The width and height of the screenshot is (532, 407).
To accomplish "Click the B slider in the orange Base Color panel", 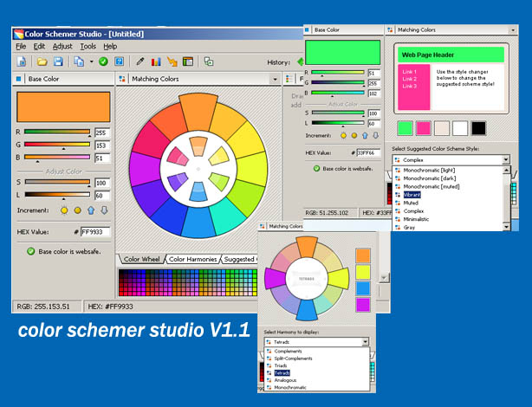I will (x=57, y=157).
